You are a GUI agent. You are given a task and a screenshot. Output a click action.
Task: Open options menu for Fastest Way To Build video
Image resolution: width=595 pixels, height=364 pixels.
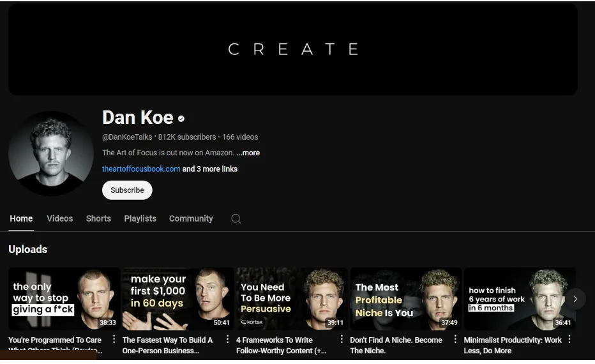pyautogui.click(x=228, y=339)
